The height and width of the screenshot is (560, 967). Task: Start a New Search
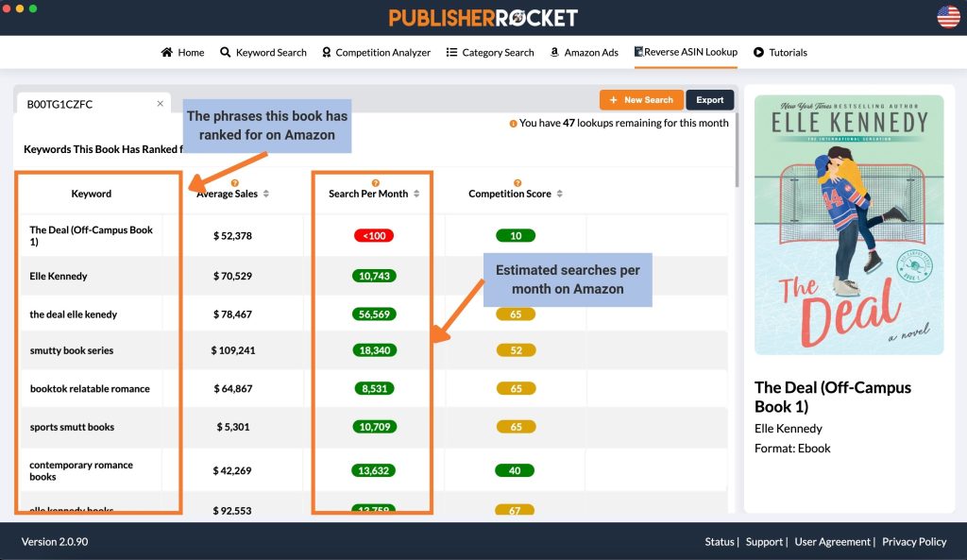tap(641, 100)
